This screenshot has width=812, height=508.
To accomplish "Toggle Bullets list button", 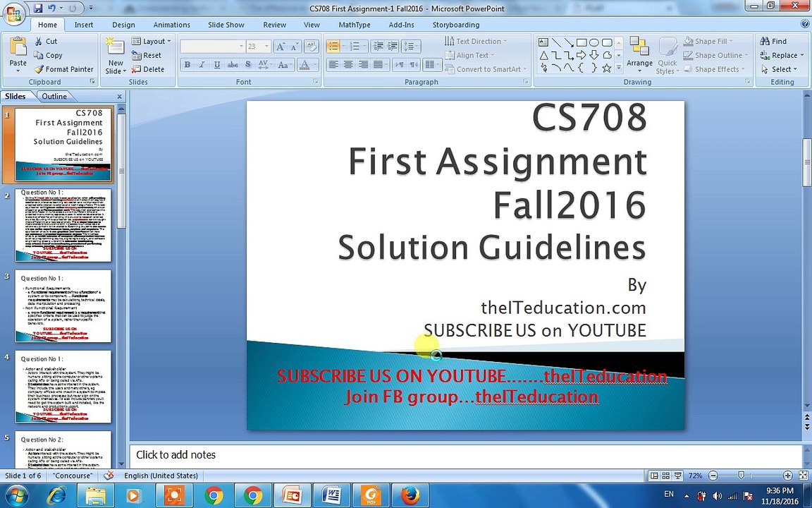I will click(x=333, y=46).
